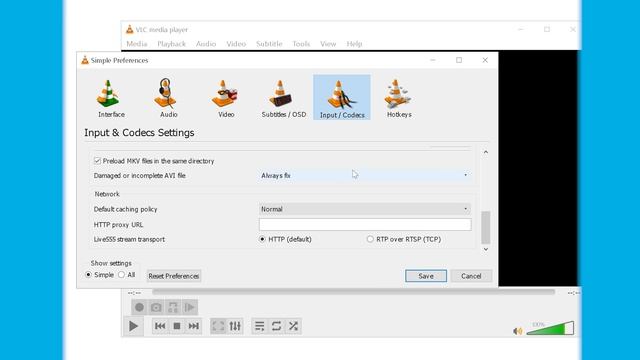The width and height of the screenshot is (640, 360).
Task: Click the VLC cone icon in Simple Preferences title
Action: 85,60
